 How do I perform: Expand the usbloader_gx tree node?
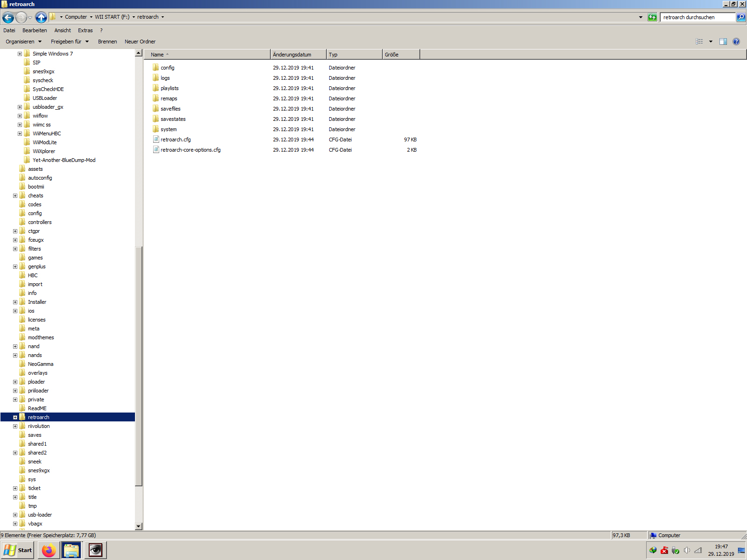(x=20, y=107)
